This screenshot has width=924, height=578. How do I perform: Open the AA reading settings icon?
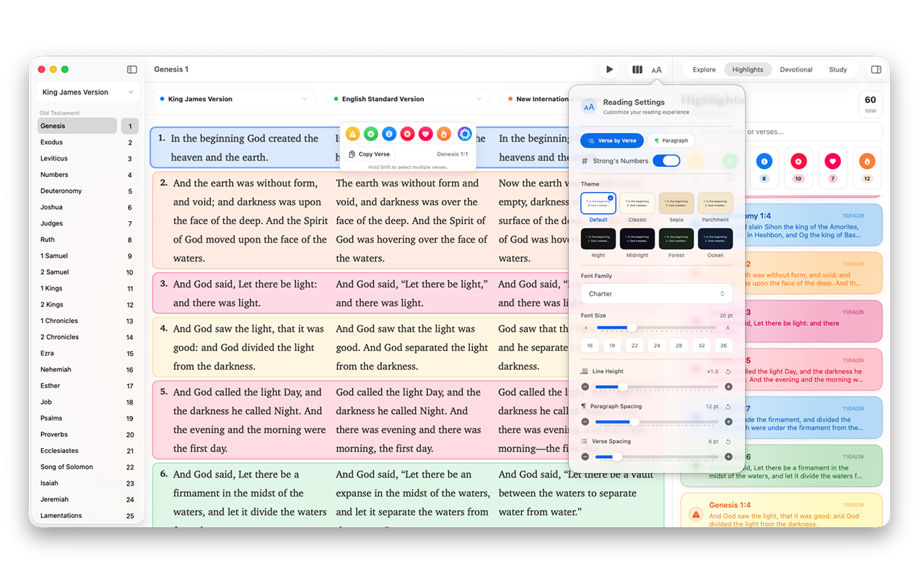point(657,70)
